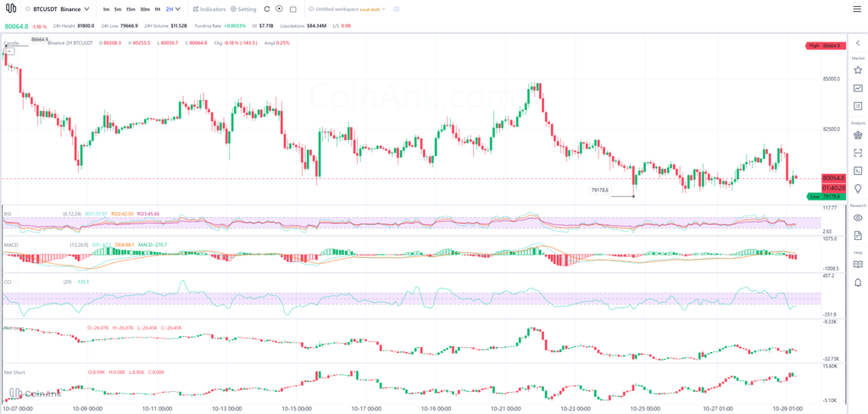Open the Analysis light bulb ideas icon
Image resolution: width=868 pixels, height=414 pixels.
(858, 188)
